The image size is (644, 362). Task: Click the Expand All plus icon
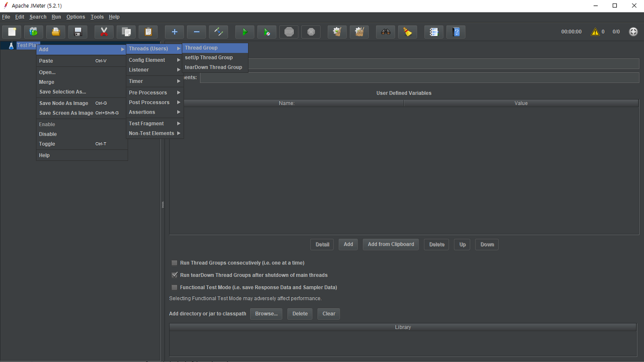[175, 32]
